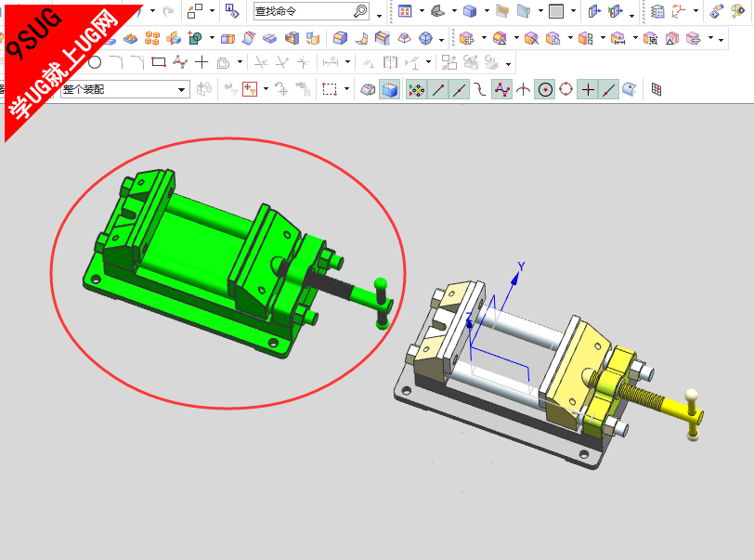
Task: Open the color palette icon at top right
Action: click(x=737, y=11)
